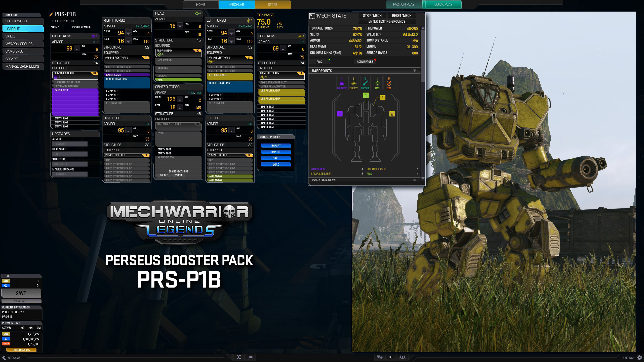
Task: Open Left Leg armor value dropdown
Action: 232,130
